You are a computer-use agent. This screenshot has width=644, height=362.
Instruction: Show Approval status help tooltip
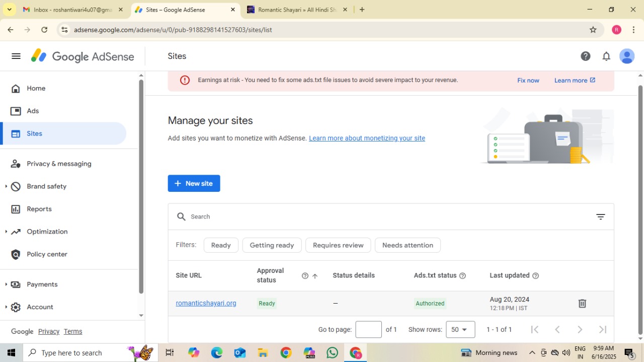pyautogui.click(x=305, y=276)
